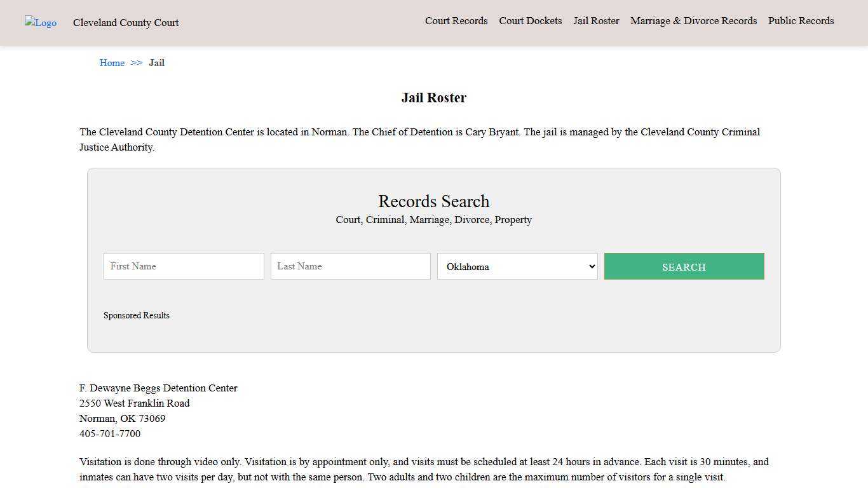The height and width of the screenshot is (488, 868).
Task: Follow the Home breadcrumb link
Action: [112, 62]
